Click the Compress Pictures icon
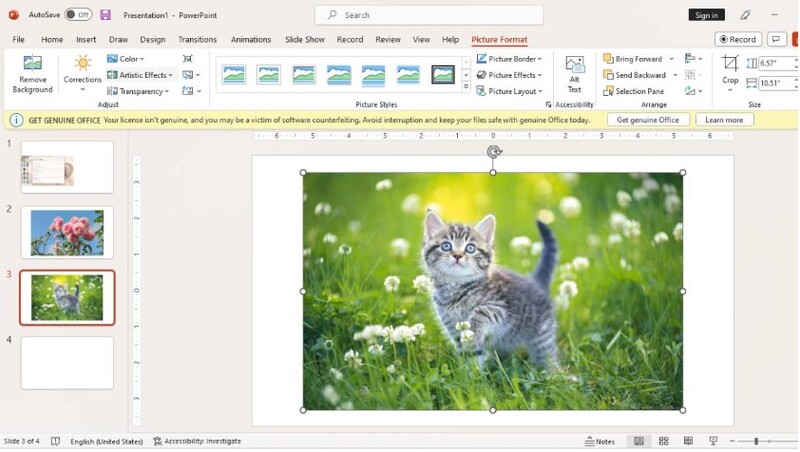 click(188, 59)
